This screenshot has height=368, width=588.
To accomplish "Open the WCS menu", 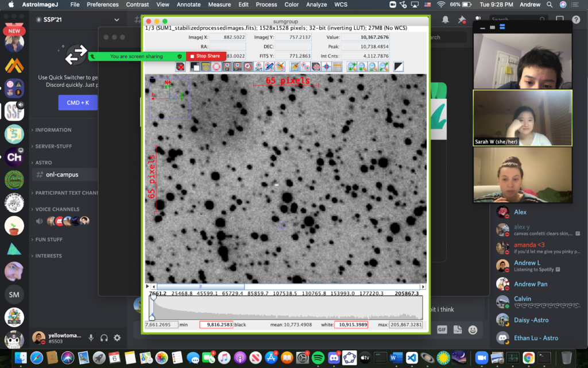I will (x=341, y=5).
